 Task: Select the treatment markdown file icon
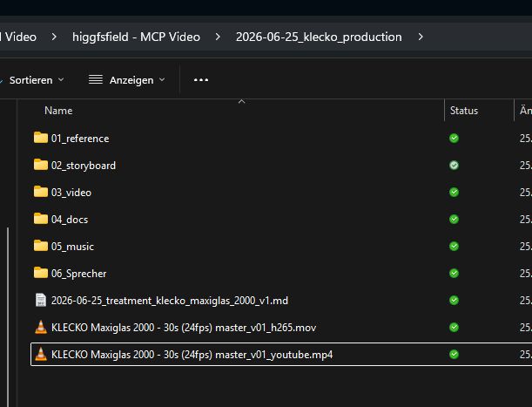tap(41, 300)
